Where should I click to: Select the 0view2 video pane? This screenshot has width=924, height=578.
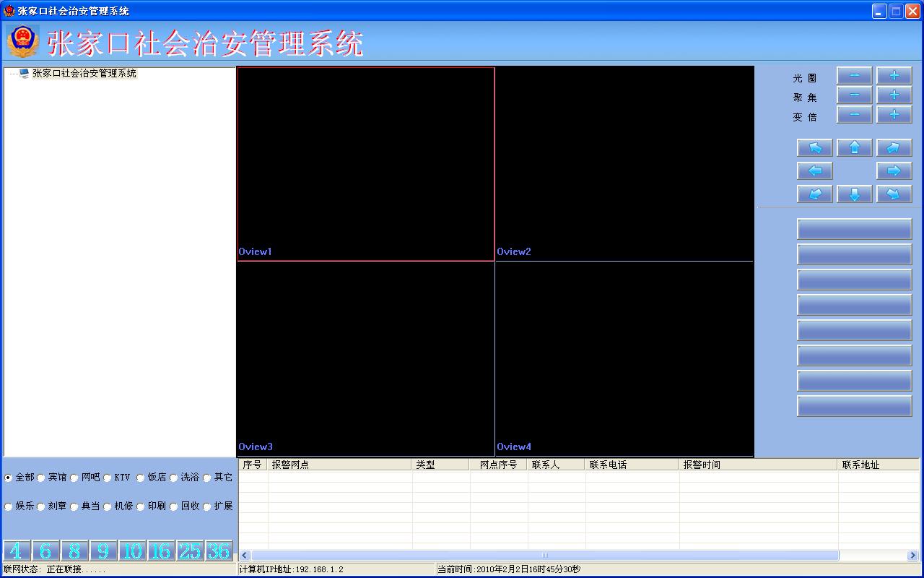point(624,164)
